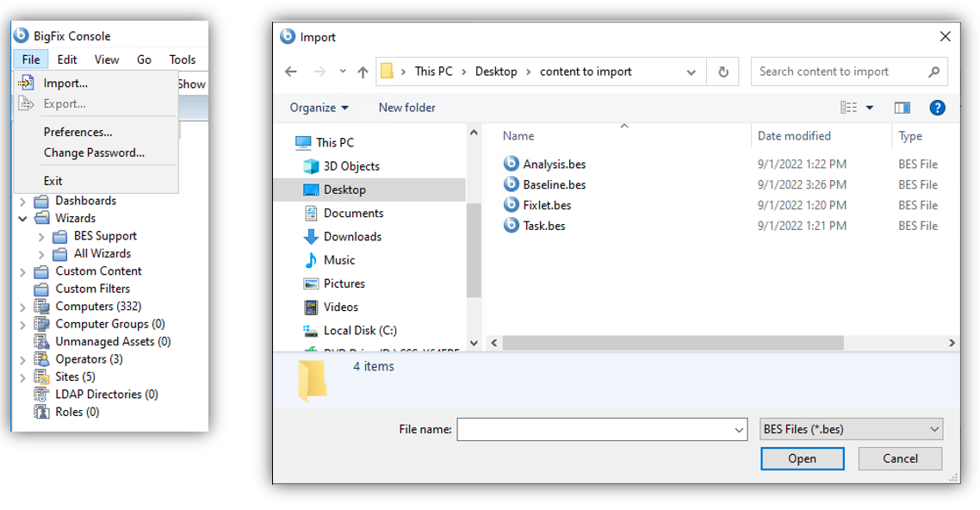Click New folder button
This screenshot has height=510, width=980.
coord(406,108)
